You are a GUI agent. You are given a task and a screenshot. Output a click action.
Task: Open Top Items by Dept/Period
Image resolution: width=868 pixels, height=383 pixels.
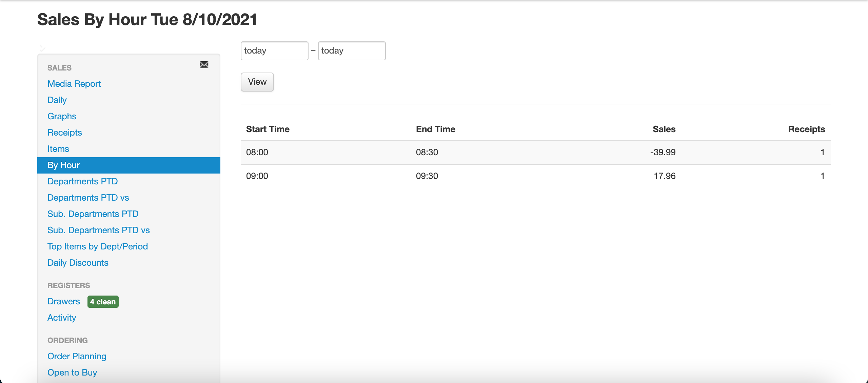pos(98,246)
